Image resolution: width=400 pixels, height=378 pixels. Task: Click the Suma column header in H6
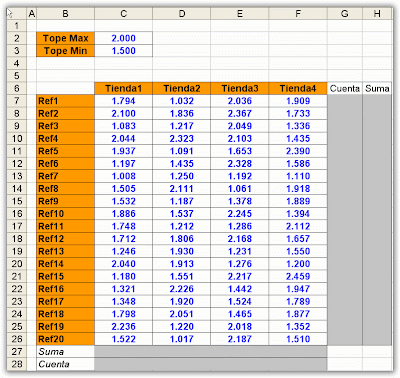tap(377, 88)
